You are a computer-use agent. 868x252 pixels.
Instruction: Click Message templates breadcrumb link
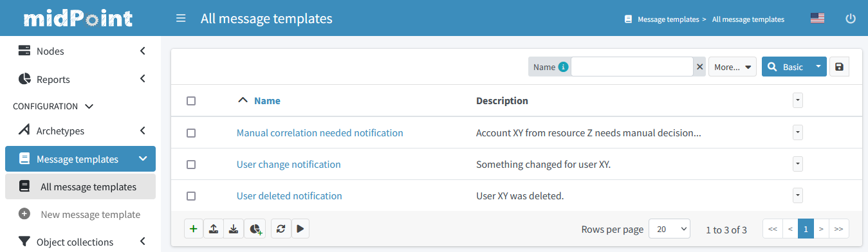point(668,19)
